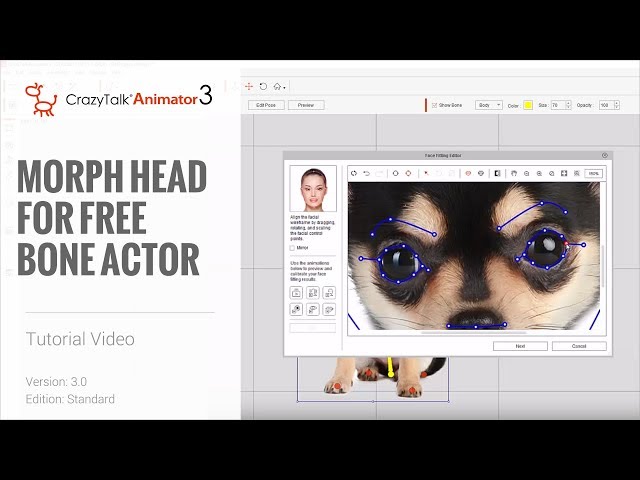Click the Opacity value field
640x480 pixels.
point(606,105)
